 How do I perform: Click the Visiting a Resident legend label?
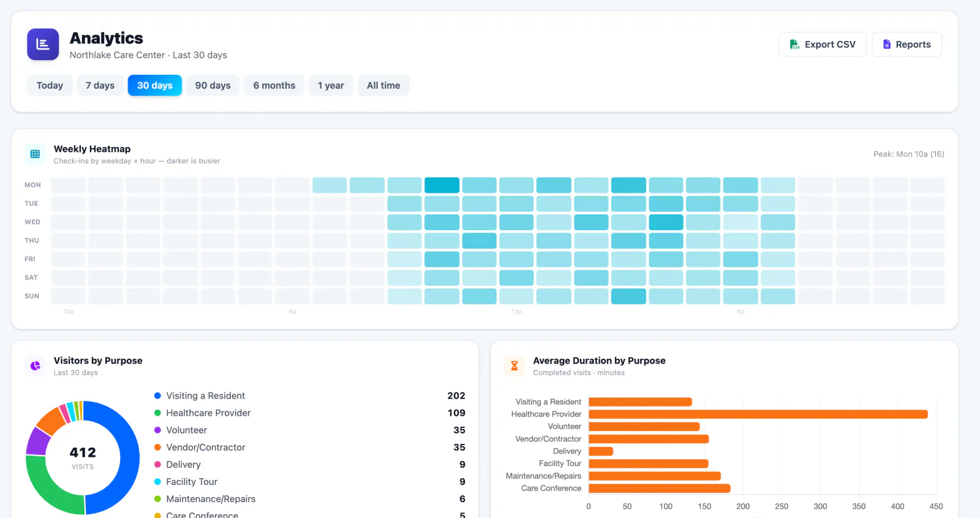(x=205, y=396)
